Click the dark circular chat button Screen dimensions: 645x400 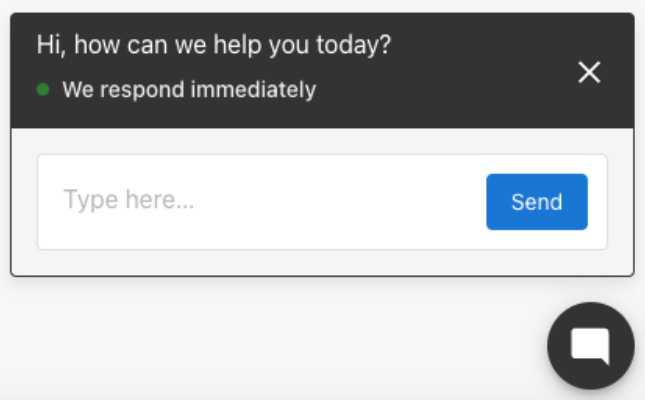click(x=590, y=346)
